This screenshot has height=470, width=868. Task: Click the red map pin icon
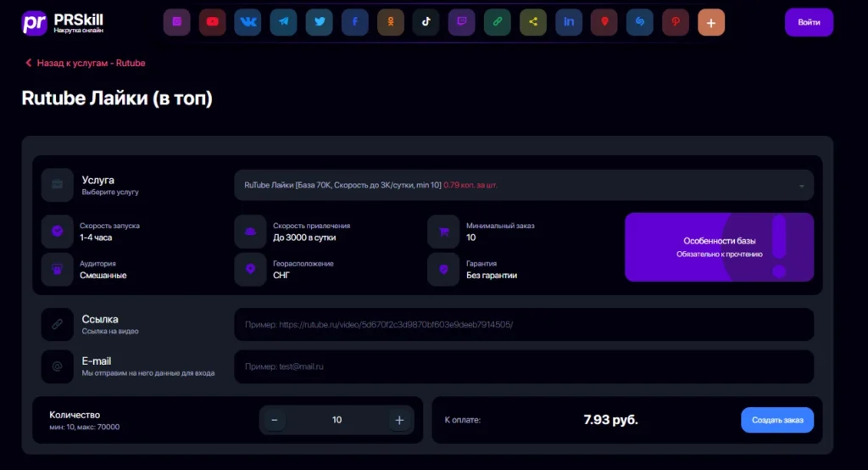tap(604, 22)
